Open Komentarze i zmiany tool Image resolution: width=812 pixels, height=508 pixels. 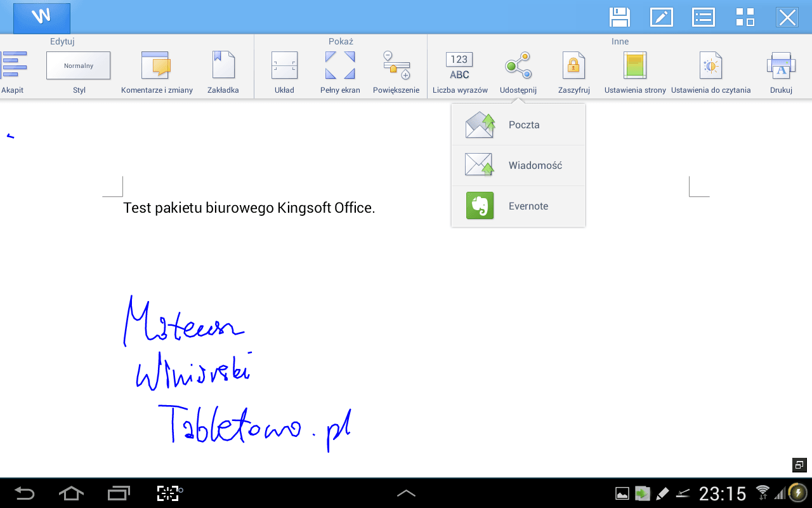157,72
